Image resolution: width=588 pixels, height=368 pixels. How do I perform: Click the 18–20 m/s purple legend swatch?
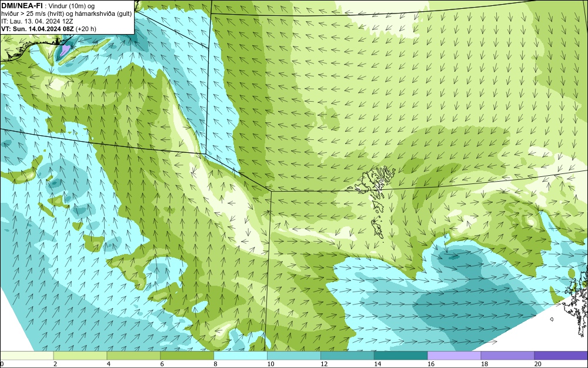coord(508,355)
